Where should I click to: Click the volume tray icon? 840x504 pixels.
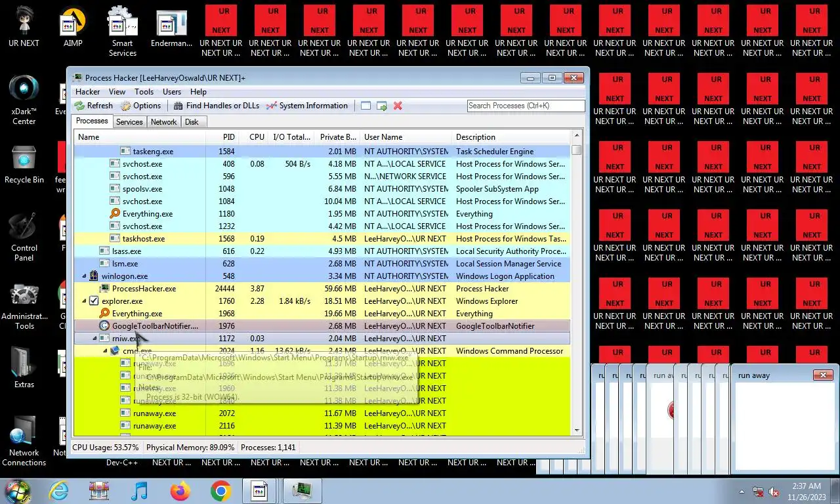coord(774,492)
